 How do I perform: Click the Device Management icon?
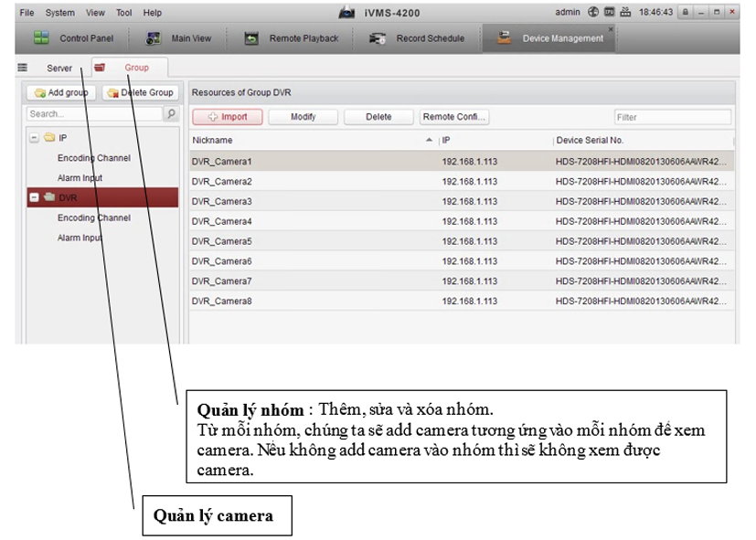pos(504,37)
